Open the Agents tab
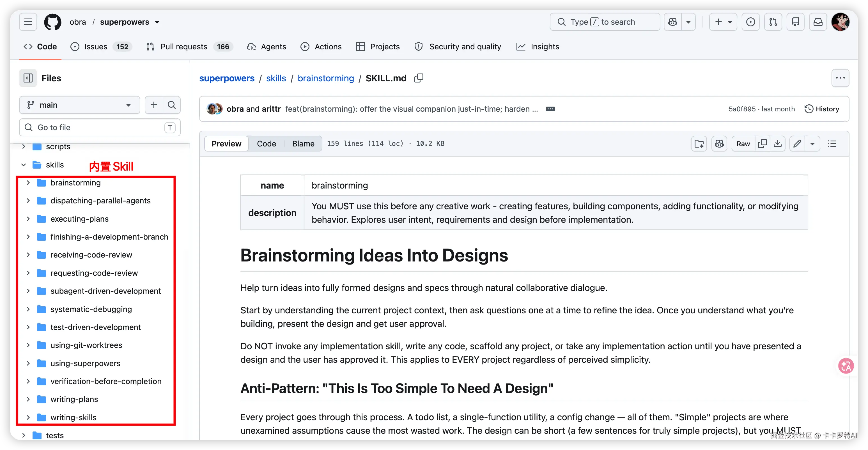This screenshot has width=868, height=450. tap(267, 47)
